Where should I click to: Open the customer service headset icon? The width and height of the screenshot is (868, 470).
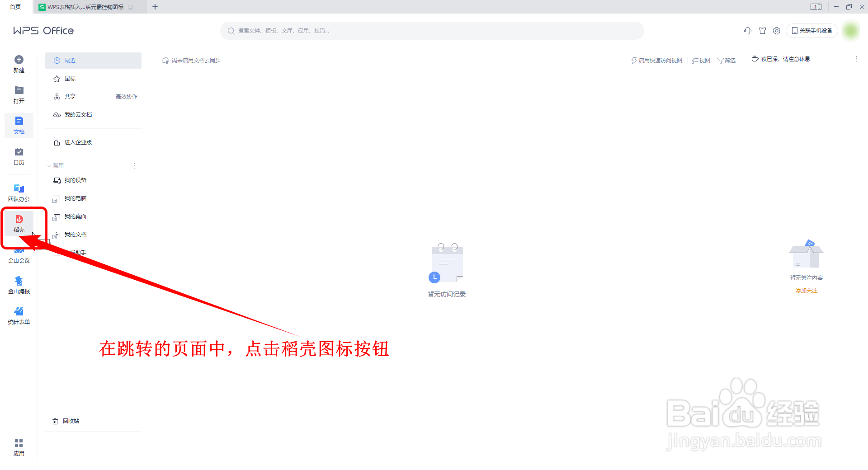point(747,30)
